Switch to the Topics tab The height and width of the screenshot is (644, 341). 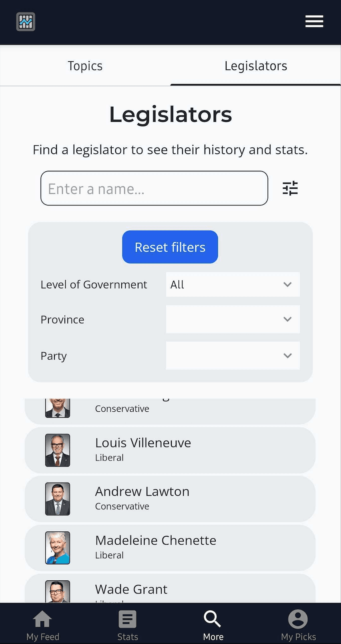[85, 66]
